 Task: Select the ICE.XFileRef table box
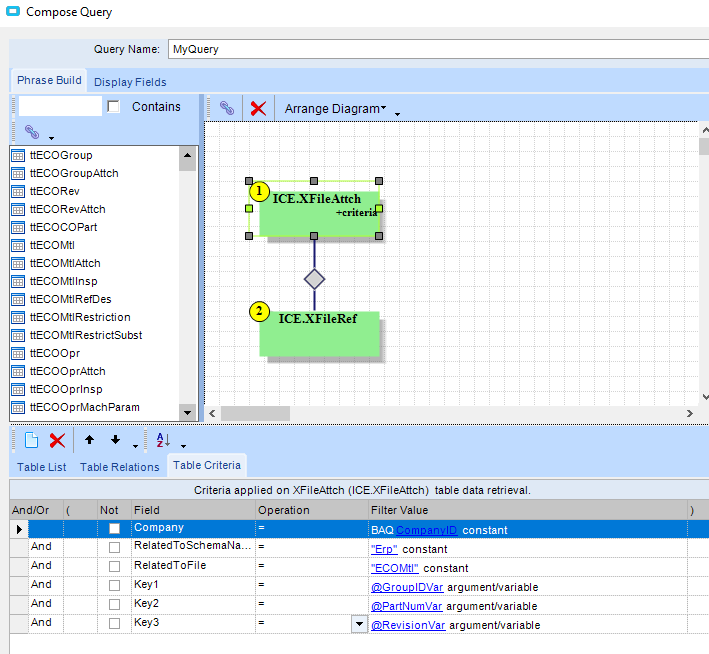[319, 333]
